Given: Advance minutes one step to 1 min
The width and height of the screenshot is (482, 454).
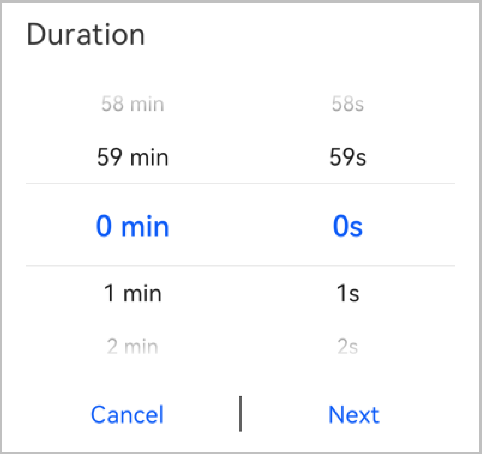Looking at the screenshot, I should coord(132,293).
